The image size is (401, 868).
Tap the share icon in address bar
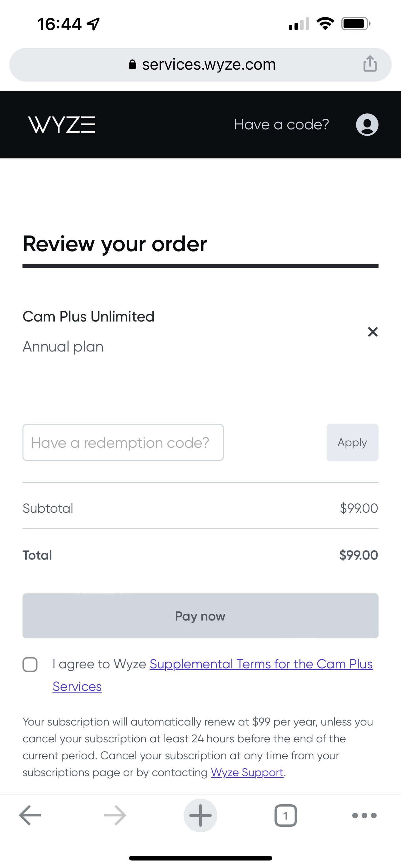pos(370,64)
